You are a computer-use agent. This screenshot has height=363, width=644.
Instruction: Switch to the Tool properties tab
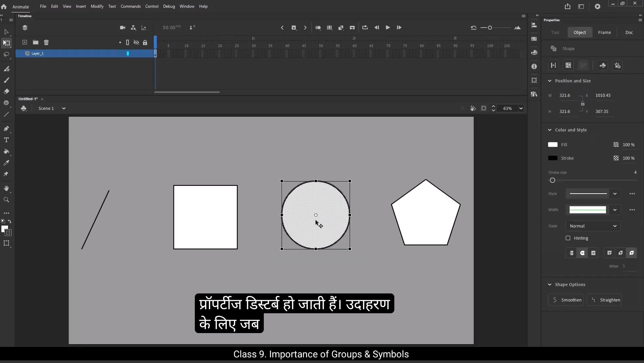pyautogui.click(x=555, y=32)
